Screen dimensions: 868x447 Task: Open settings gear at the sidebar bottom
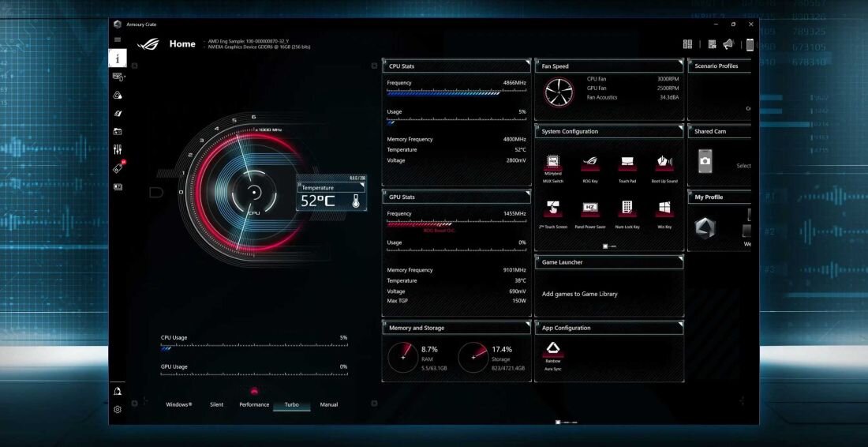point(118,409)
